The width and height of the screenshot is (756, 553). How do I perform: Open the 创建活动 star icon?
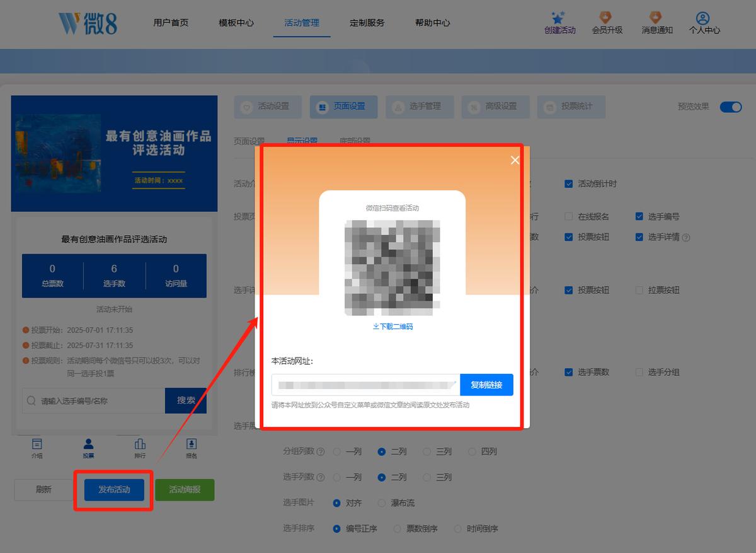(x=558, y=17)
